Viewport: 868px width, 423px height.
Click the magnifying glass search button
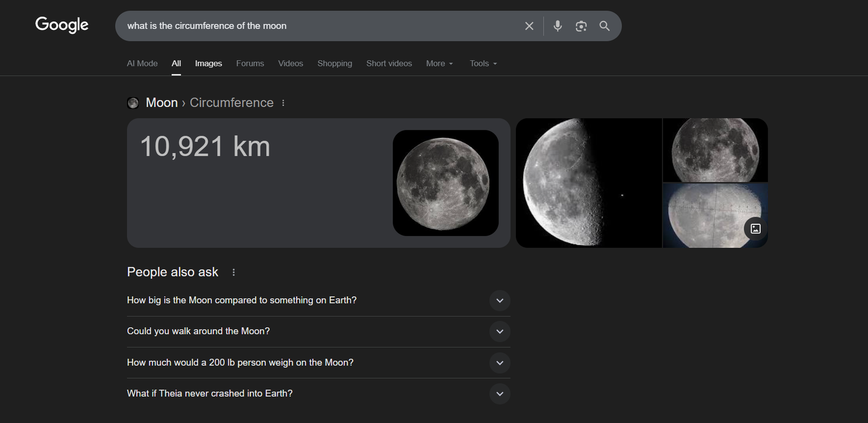[x=604, y=26]
